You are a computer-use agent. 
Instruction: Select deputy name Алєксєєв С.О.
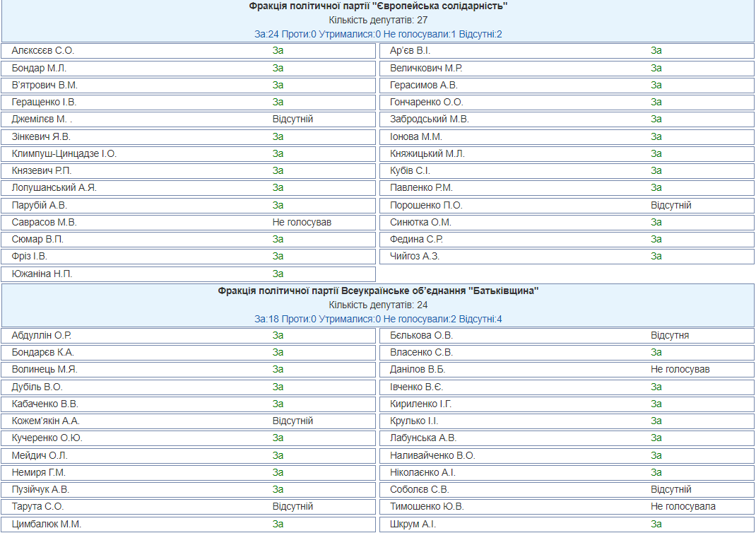tap(43, 51)
